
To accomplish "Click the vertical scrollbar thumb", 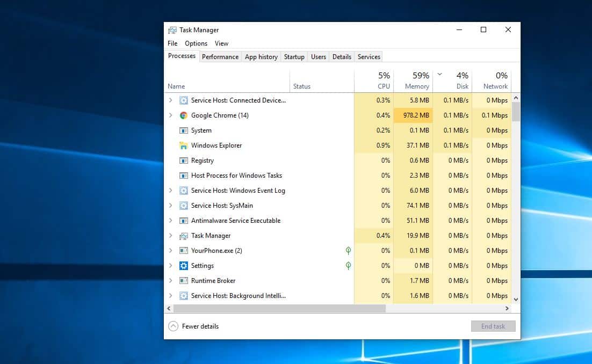I will point(516,112).
